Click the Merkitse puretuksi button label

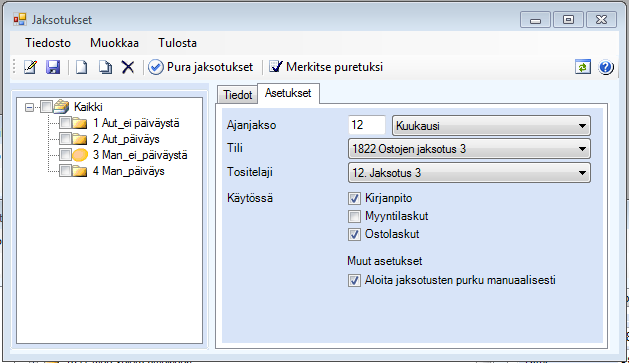click(x=334, y=67)
